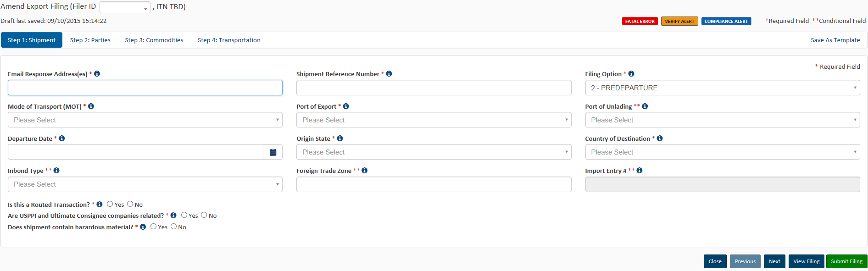Click info icon next to Foreign Trade Zone
This screenshot has width=868, height=271.
pyautogui.click(x=365, y=171)
